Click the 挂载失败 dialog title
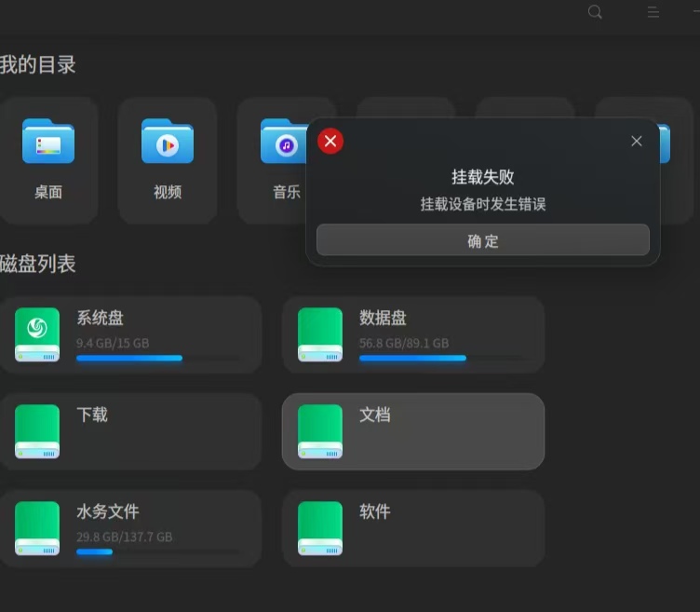The width and height of the screenshot is (700, 612). (482, 177)
